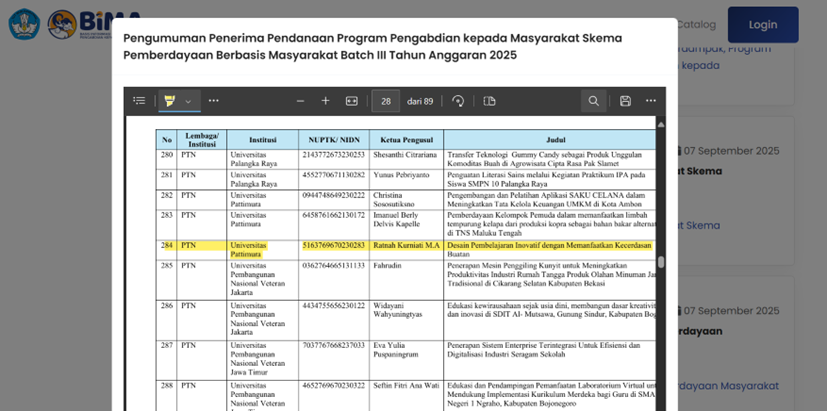Click the fit to width icon
Image resolution: width=827 pixels, height=411 pixels.
pos(352,101)
